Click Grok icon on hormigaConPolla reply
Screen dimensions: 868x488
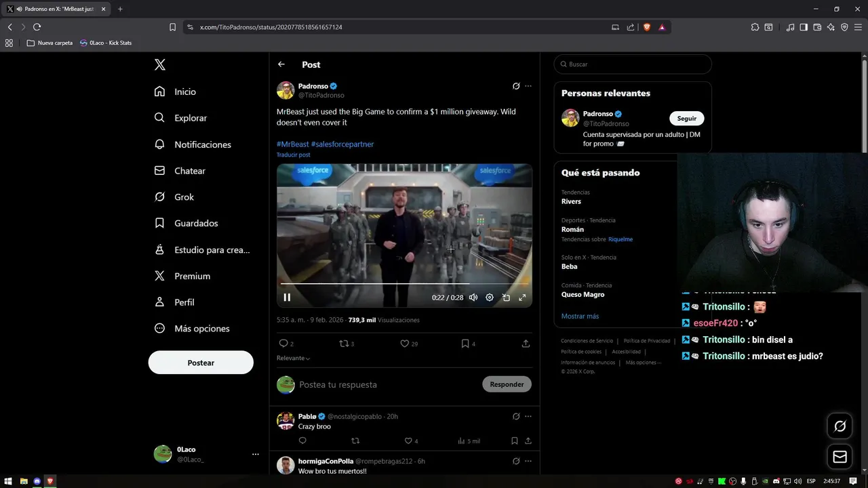pos(516,461)
